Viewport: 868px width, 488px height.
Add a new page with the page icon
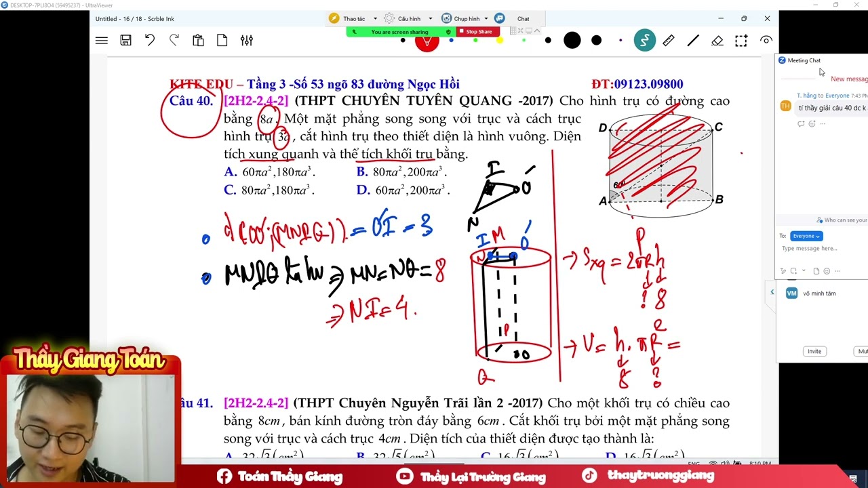click(x=222, y=41)
